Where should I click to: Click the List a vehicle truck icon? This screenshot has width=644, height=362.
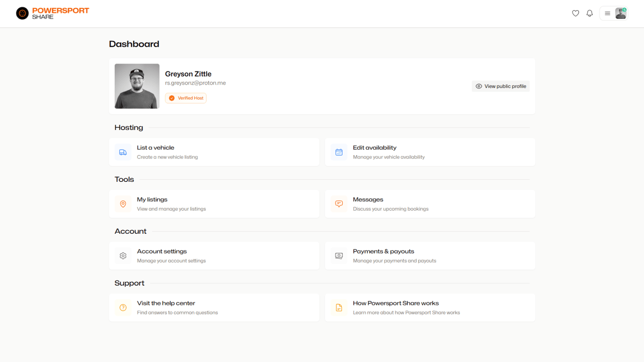(x=123, y=152)
